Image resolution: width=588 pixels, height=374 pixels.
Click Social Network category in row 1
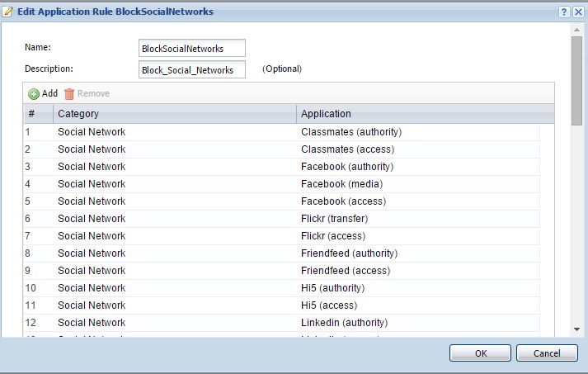92,132
